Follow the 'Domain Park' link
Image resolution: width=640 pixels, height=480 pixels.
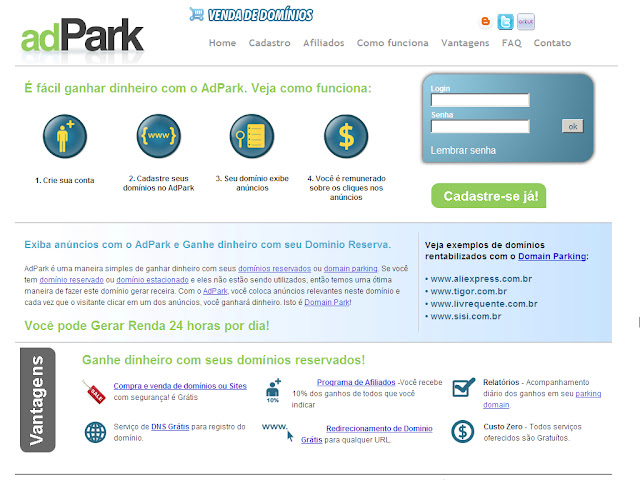pos(327,302)
